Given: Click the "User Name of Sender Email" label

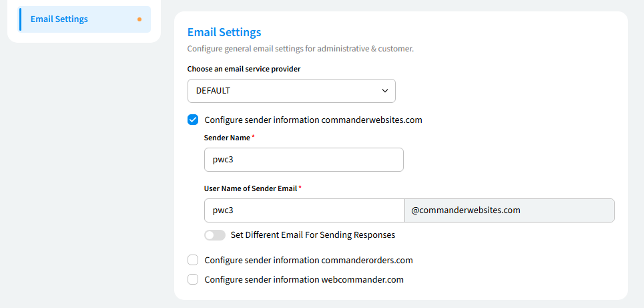Looking at the screenshot, I should tap(250, 188).
